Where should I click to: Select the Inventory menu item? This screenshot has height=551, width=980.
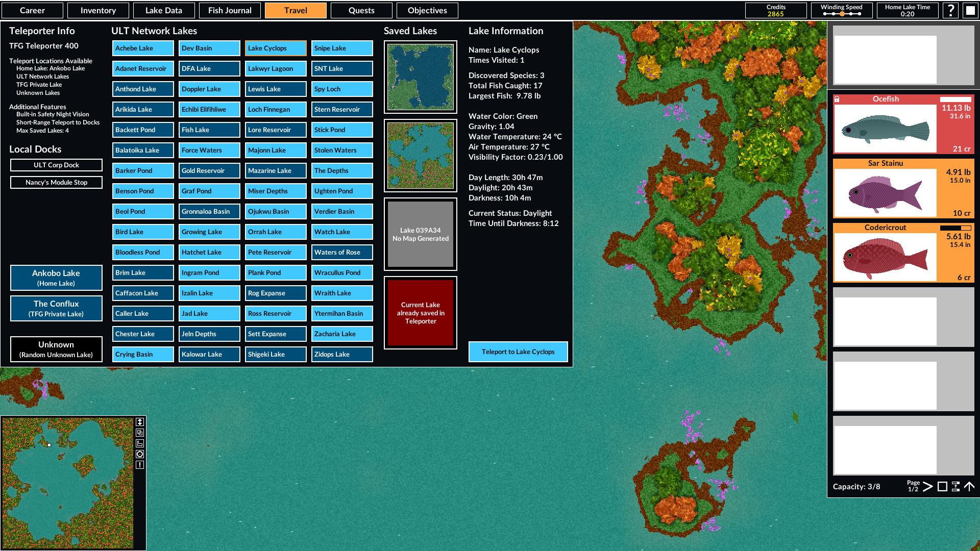tap(98, 10)
